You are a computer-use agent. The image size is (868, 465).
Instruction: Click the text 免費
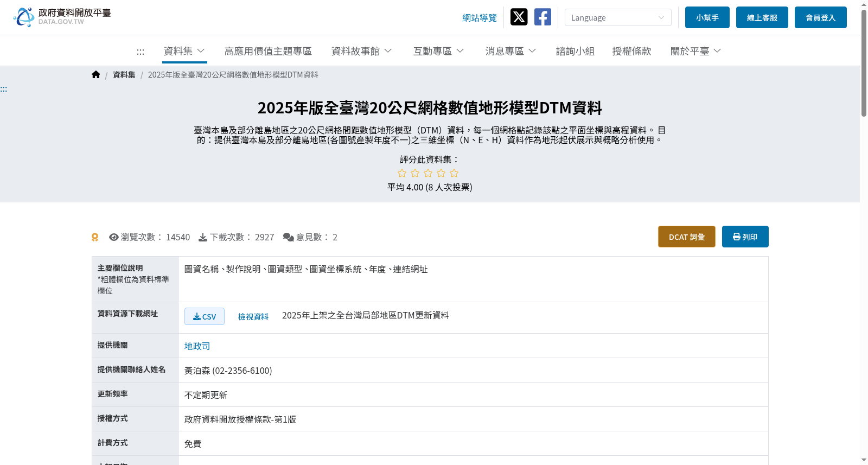193,444
